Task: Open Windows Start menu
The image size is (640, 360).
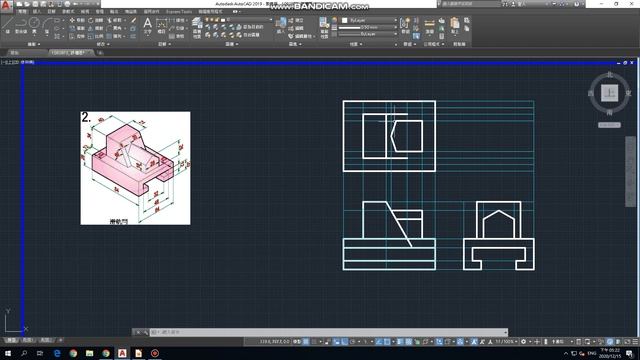Action: coord(8,353)
